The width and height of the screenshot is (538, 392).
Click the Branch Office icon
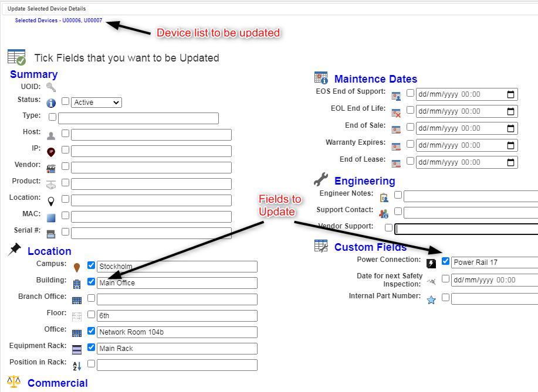(77, 301)
